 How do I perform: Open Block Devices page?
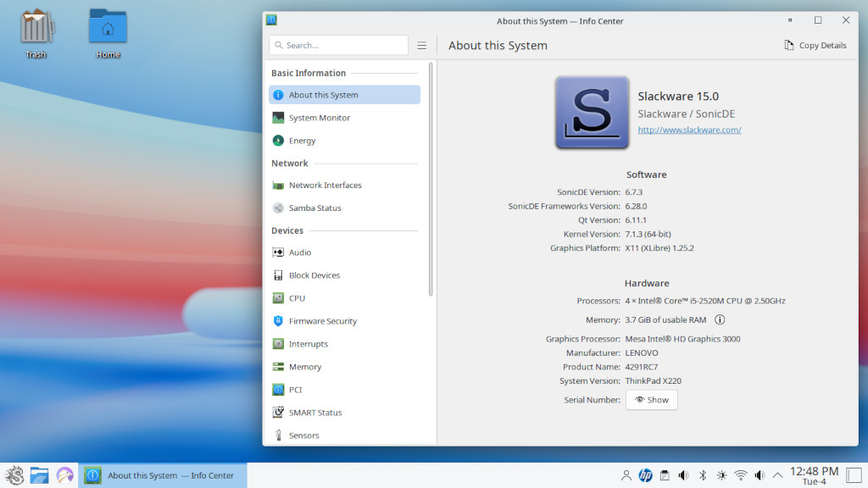tap(344, 275)
